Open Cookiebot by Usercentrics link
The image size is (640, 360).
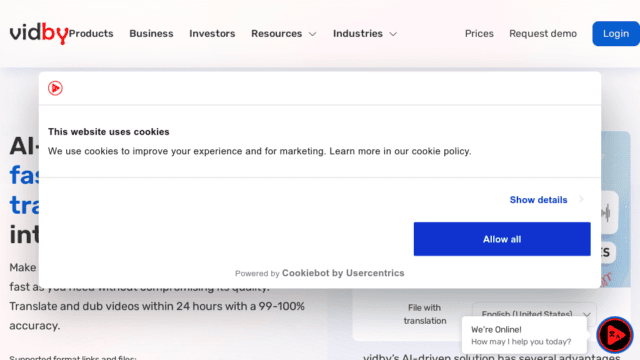(x=343, y=273)
